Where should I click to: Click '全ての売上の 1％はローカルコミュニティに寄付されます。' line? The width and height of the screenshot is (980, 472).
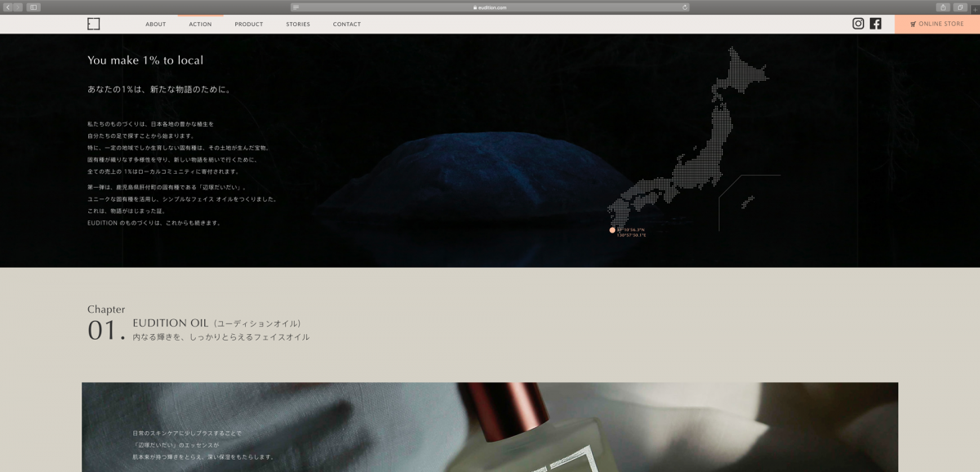click(x=163, y=172)
